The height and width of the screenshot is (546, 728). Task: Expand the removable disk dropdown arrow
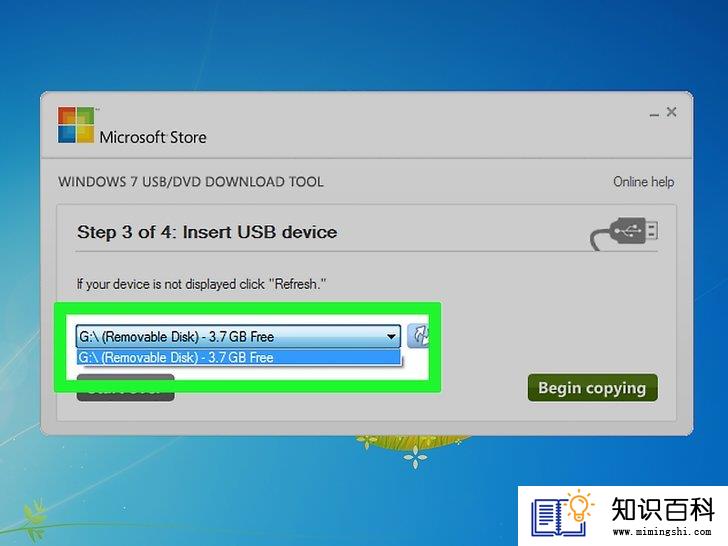point(391,336)
